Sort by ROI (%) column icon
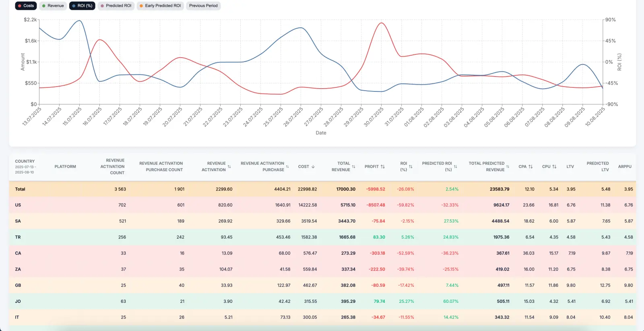This screenshot has height=331, width=644. tap(411, 167)
